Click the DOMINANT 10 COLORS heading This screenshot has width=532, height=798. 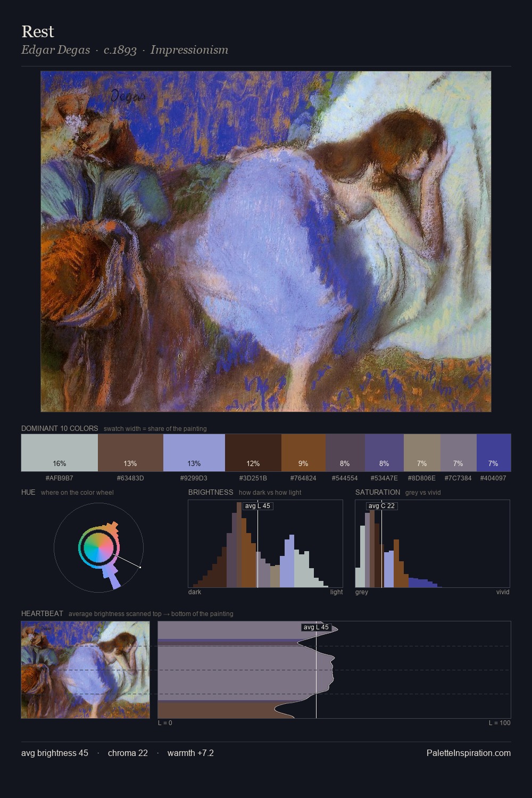click(x=60, y=428)
